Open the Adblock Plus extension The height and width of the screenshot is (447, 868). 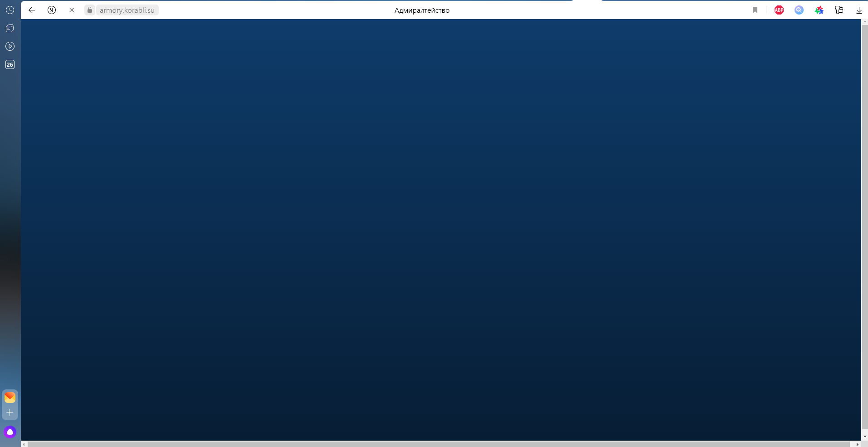(x=779, y=10)
